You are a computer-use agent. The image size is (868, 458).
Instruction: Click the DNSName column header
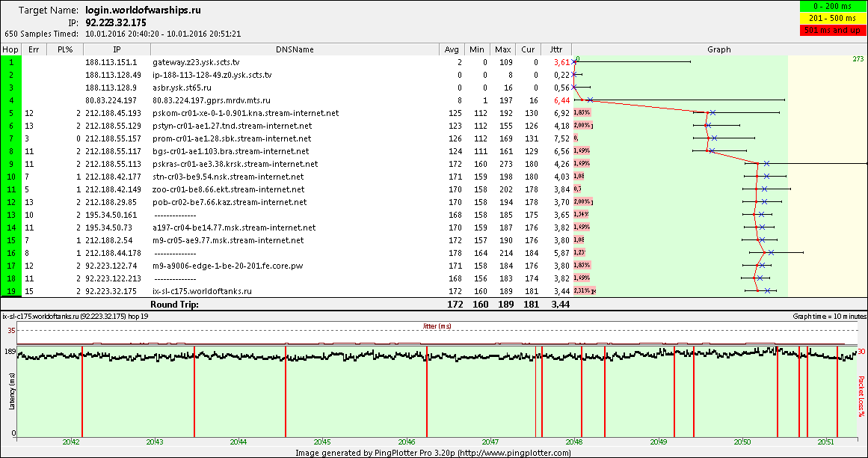(295, 49)
